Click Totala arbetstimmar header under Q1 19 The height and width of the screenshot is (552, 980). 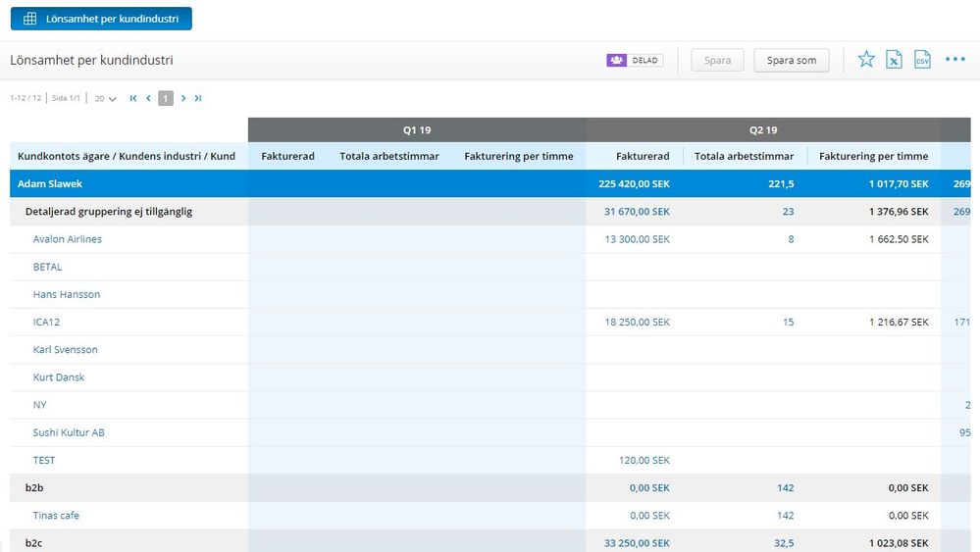[x=389, y=156]
